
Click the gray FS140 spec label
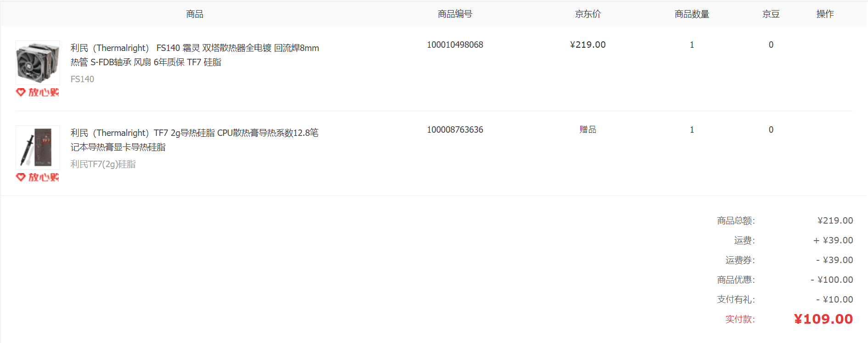click(82, 79)
